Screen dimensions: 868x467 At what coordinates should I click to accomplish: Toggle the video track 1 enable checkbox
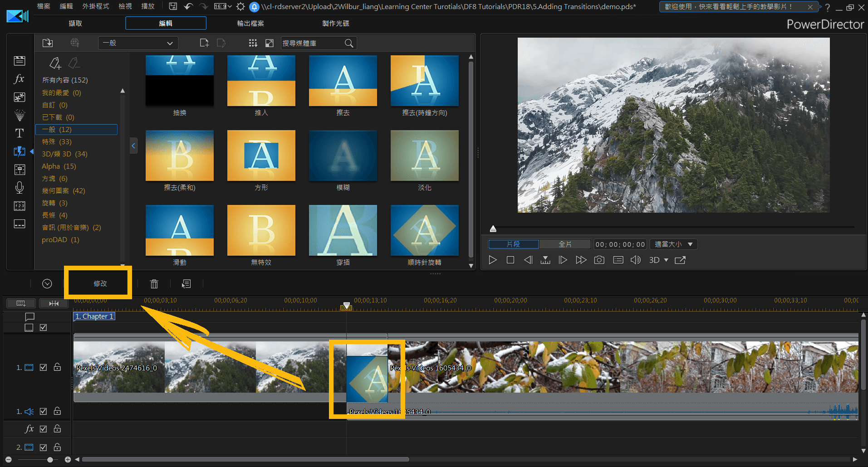click(x=44, y=367)
